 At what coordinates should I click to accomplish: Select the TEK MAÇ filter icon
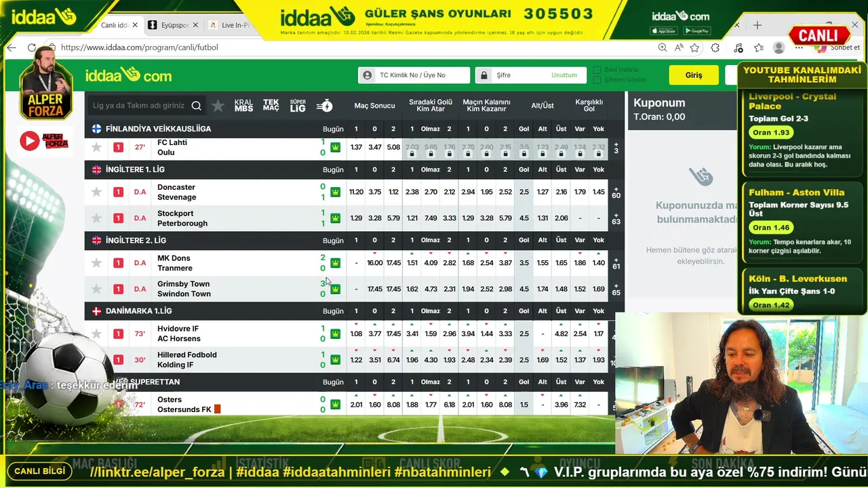point(271,106)
